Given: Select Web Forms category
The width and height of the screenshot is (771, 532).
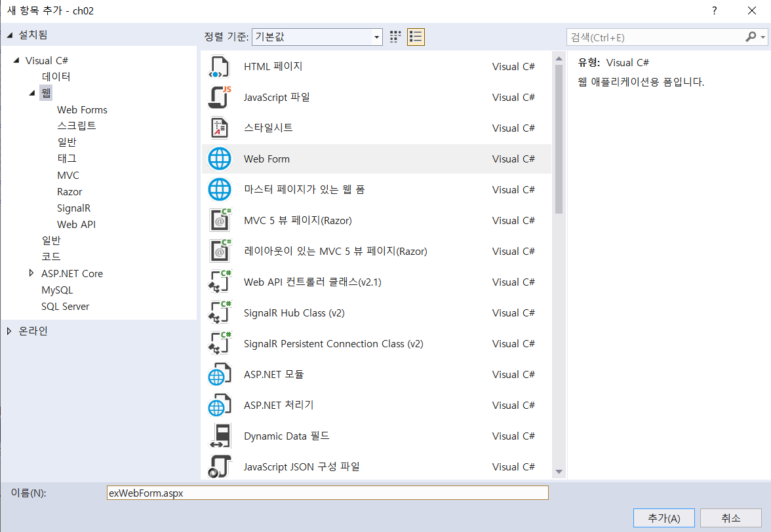Looking at the screenshot, I should click(81, 109).
